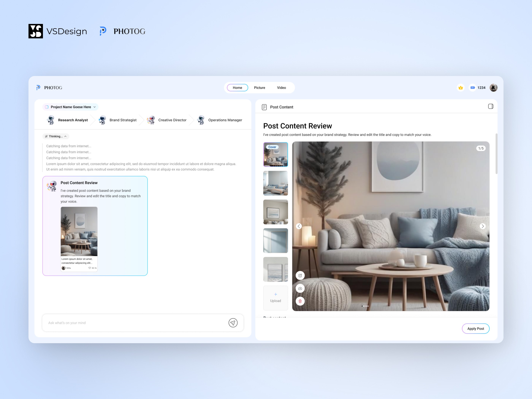Click the gold crown premium icon
Screen dimensions: 532x399
click(460, 88)
